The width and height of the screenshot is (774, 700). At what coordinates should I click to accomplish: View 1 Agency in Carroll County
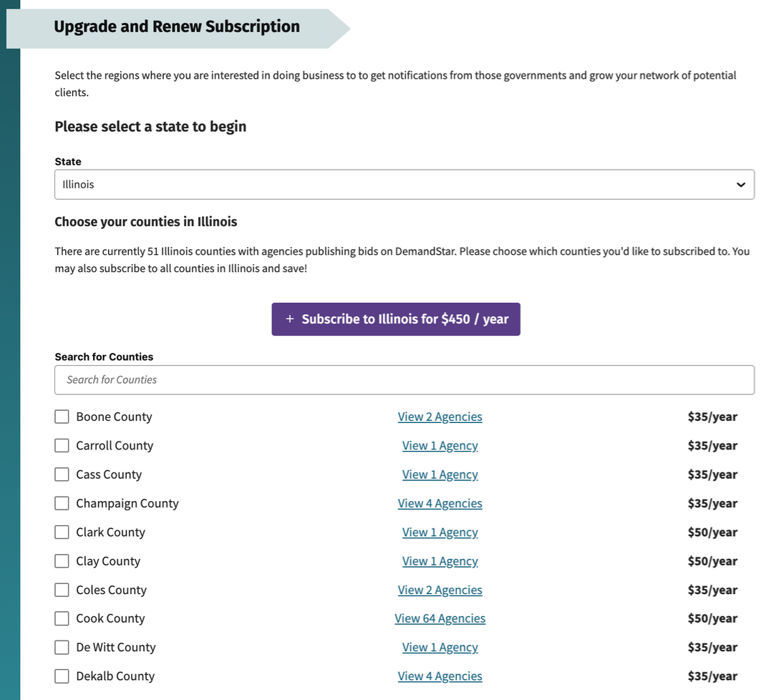[x=440, y=444]
